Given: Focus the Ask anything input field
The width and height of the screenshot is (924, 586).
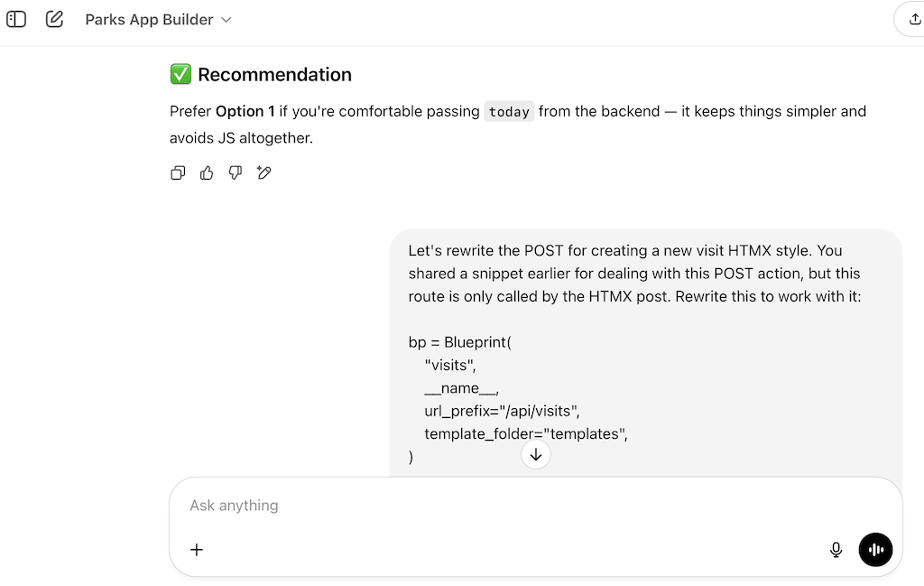Looking at the screenshot, I should click(x=535, y=506).
